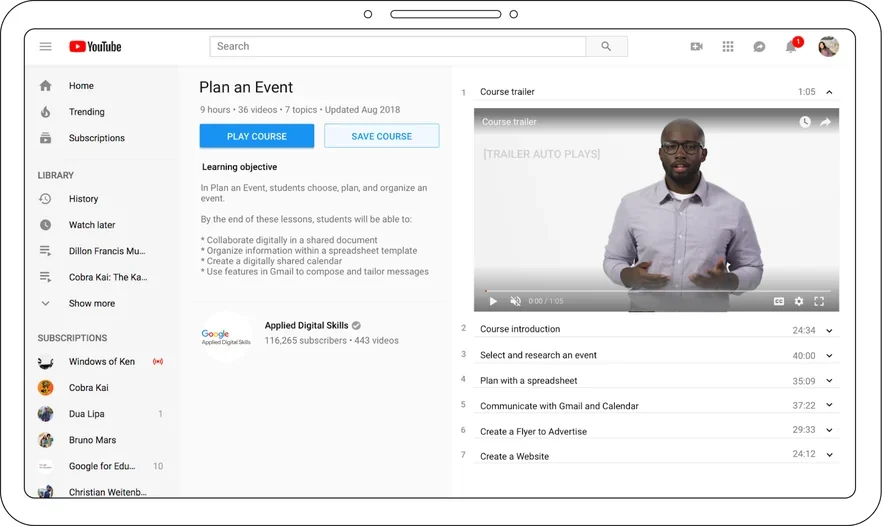
Task: Click the Subscriptions stack icon
Action: coord(46,138)
